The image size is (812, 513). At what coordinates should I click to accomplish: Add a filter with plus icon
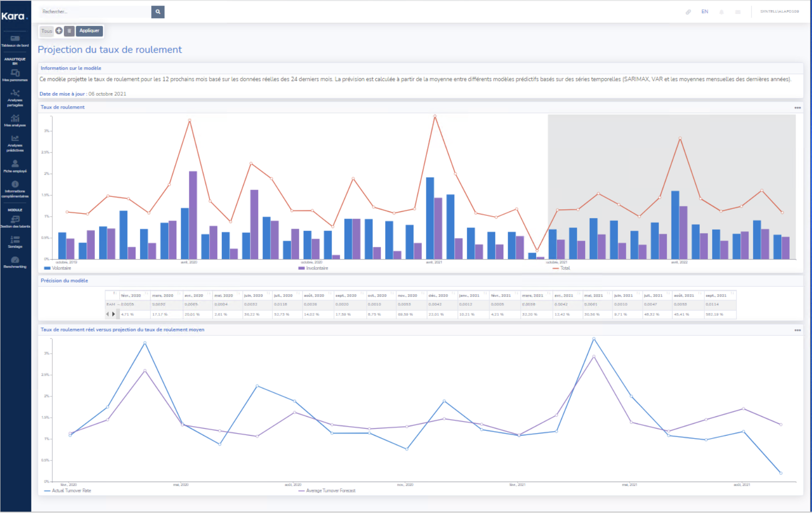(x=59, y=31)
